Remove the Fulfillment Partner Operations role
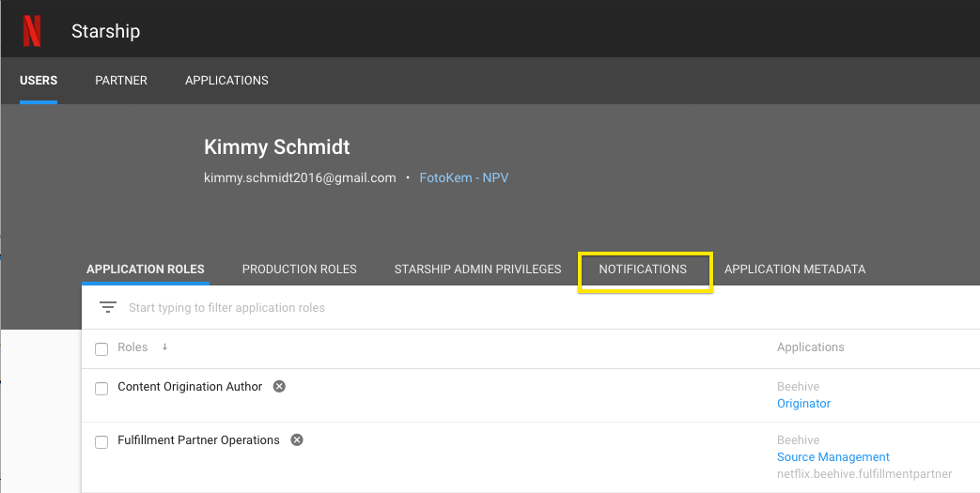980x493 pixels. pyautogui.click(x=297, y=439)
